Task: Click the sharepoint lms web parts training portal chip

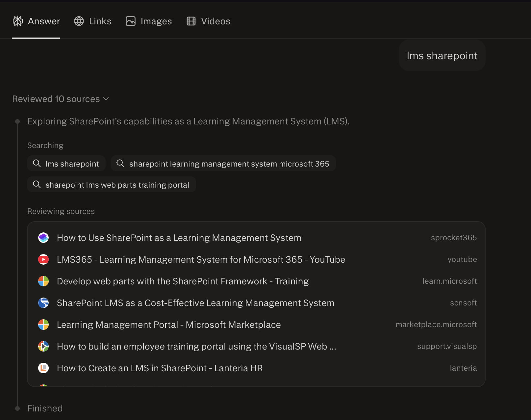Action: tap(111, 185)
